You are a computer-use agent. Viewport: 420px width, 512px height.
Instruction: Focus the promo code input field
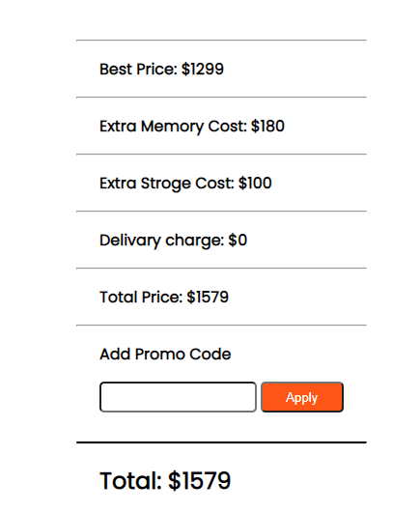click(x=178, y=397)
